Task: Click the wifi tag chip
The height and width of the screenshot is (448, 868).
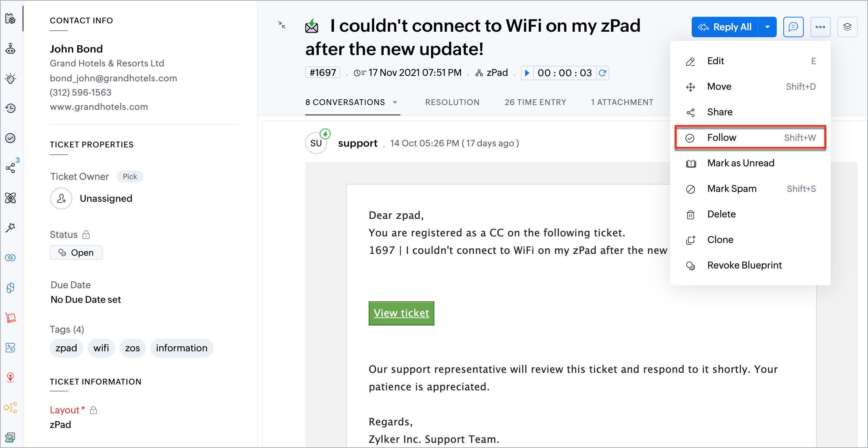Action: (101, 348)
